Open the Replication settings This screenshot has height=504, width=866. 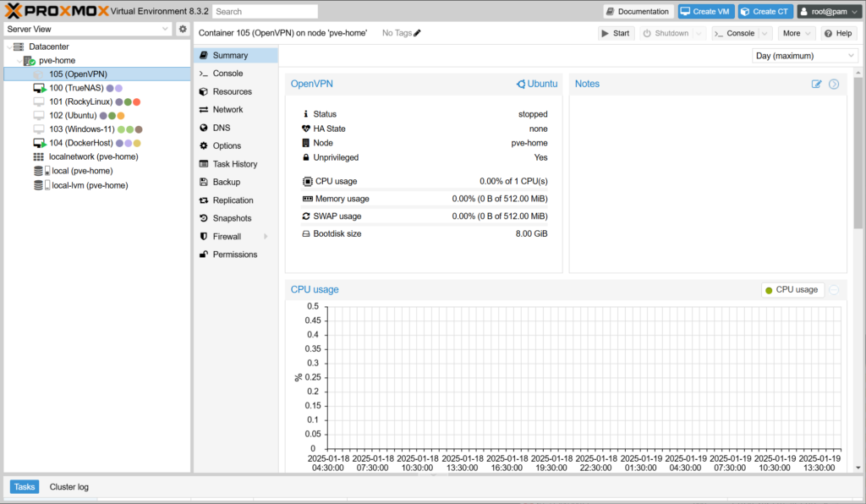(x=233, y=200)
